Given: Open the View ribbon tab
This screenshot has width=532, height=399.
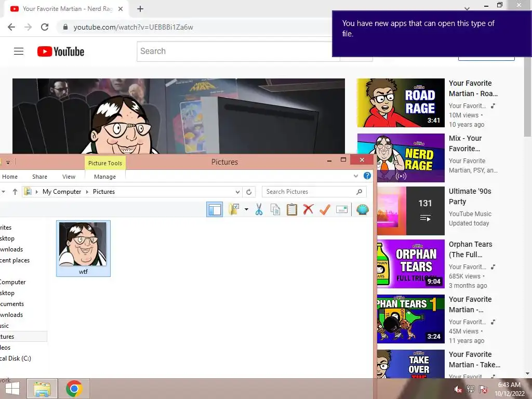Looking at the screenshot, I should [x=69, y=177].
